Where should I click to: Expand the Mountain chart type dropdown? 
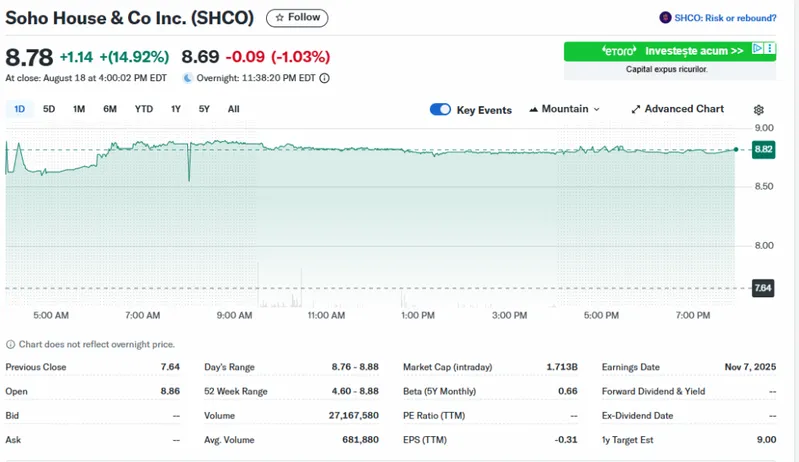coord(565,109)
